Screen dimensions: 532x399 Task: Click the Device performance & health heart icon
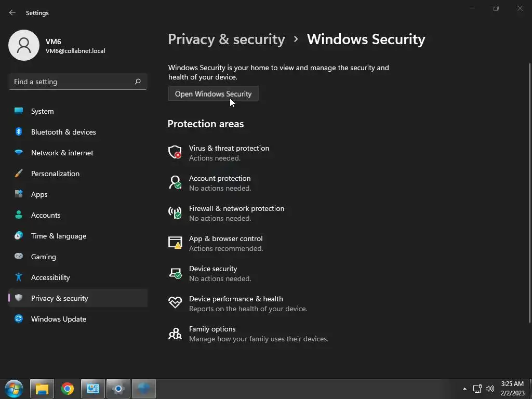tap(175, 303)
